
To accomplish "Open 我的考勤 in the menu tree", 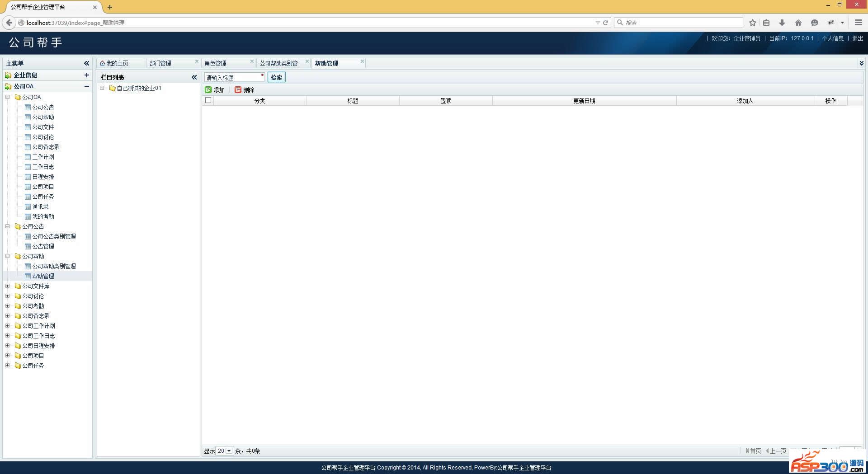I will [43, 216].
